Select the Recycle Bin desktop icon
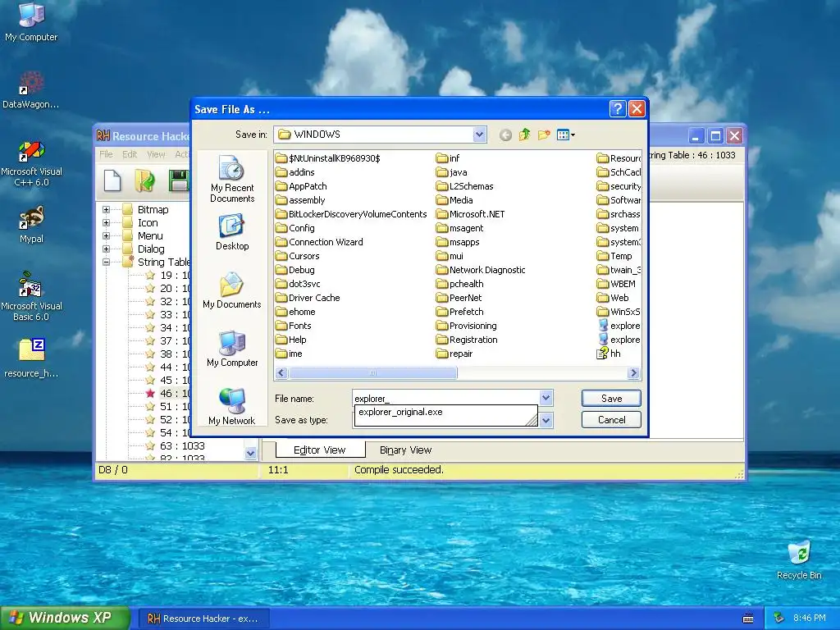Screen dimensions: 840x630 point(799,560)
